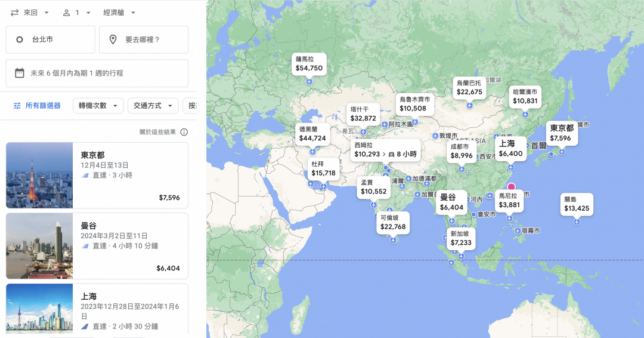This screenshot has width=644, height=338.
Task: Open the 交通方式 filter dropdown
Action: (x=153, y=106)
